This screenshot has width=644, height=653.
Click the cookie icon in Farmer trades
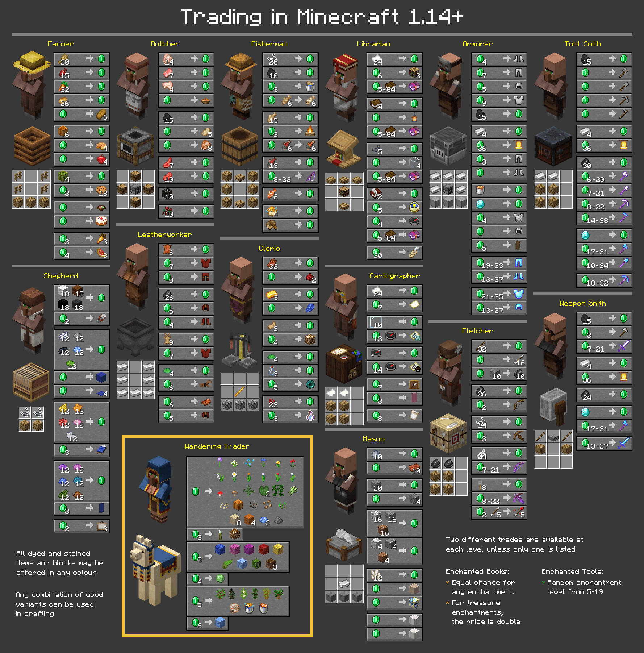click(x=101, y=190)
